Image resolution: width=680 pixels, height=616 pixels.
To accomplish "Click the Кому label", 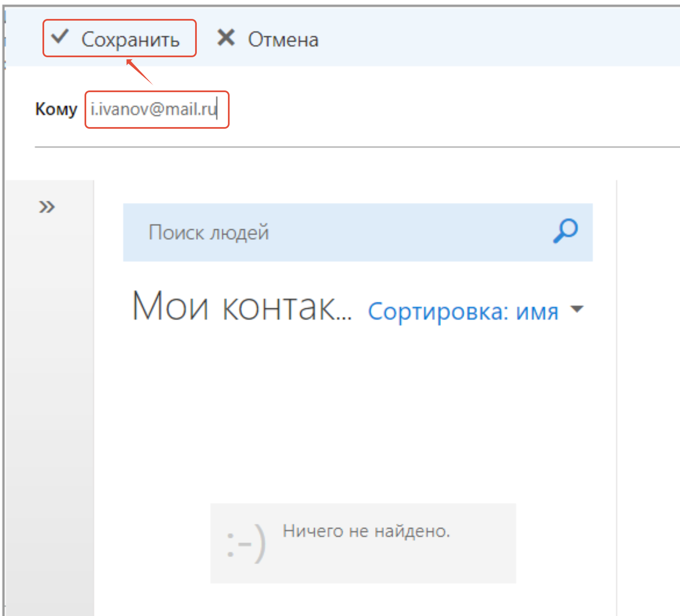I will tap(56, 109).
